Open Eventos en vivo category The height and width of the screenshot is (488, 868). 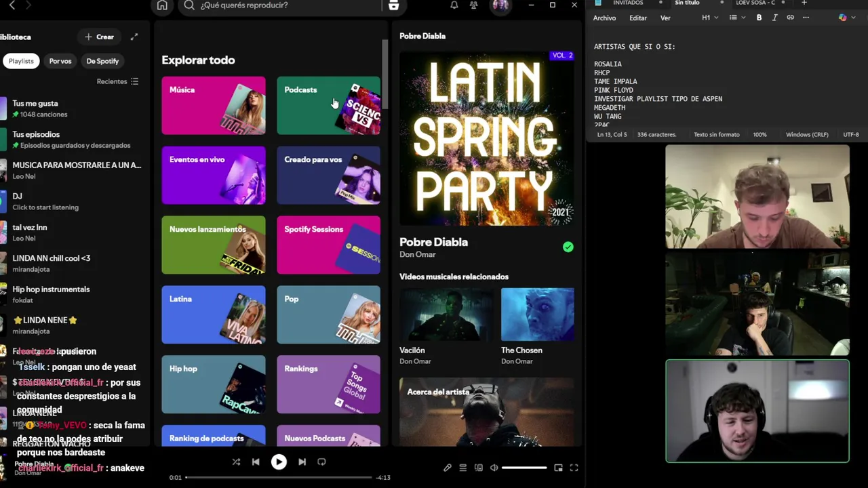[214, 176]
